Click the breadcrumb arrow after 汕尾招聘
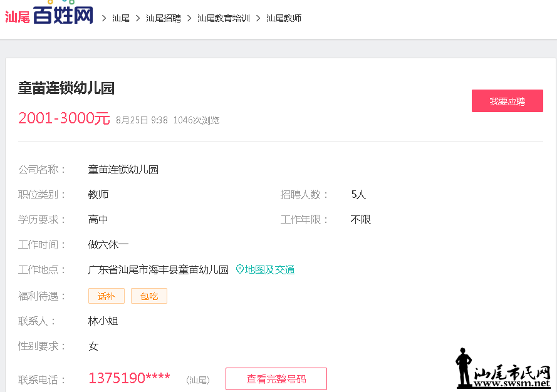This screenshot has width=557, height=392. point(189,18)
